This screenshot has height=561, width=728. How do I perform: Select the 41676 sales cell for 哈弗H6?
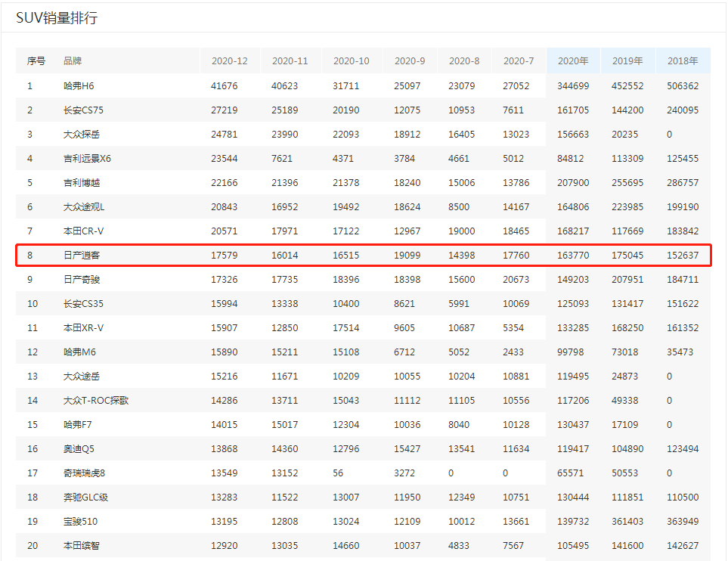225,86
